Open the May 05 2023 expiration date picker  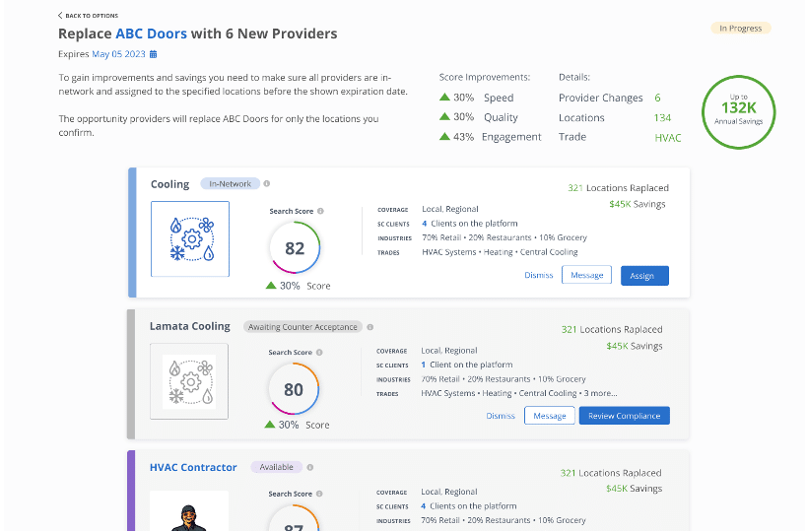tap(118, 54)
